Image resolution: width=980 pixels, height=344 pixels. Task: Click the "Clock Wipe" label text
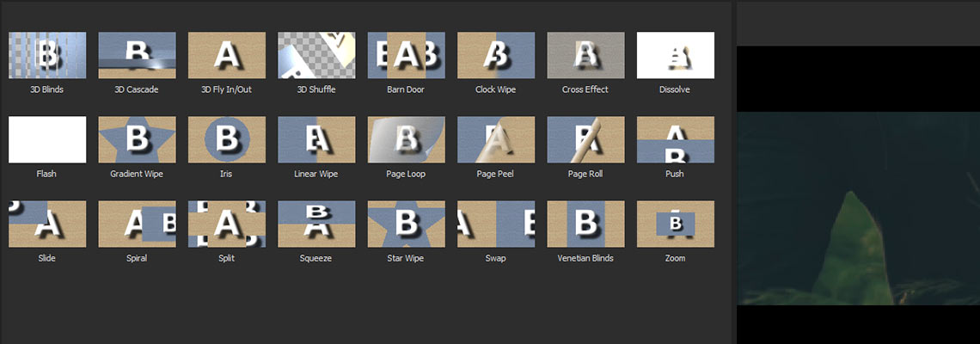point(496,89)
